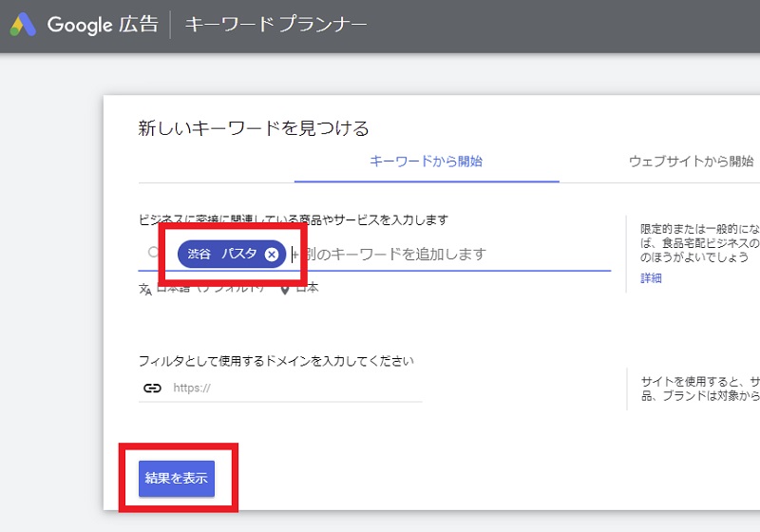Image resolution: width=760 pixels, height=532 pixels.
Task: Remove the 渋谷 パスタ keyword chip
Action: tap(272, 255)
